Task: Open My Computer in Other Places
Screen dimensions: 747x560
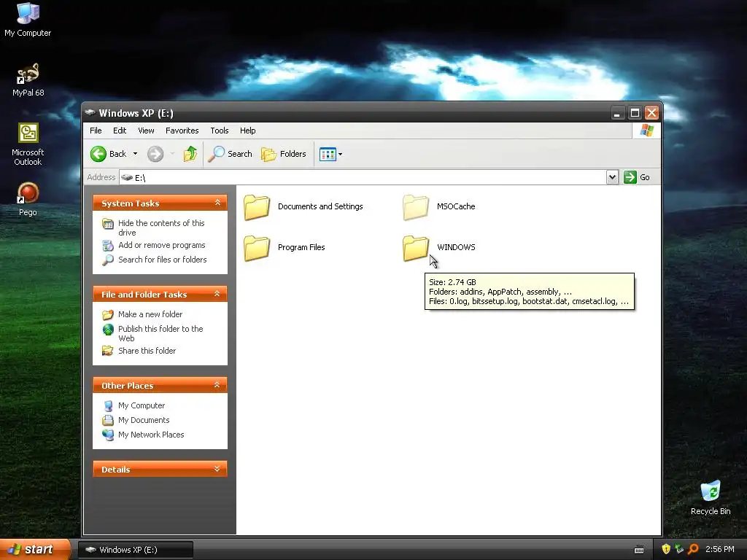Action: [142, 405]
